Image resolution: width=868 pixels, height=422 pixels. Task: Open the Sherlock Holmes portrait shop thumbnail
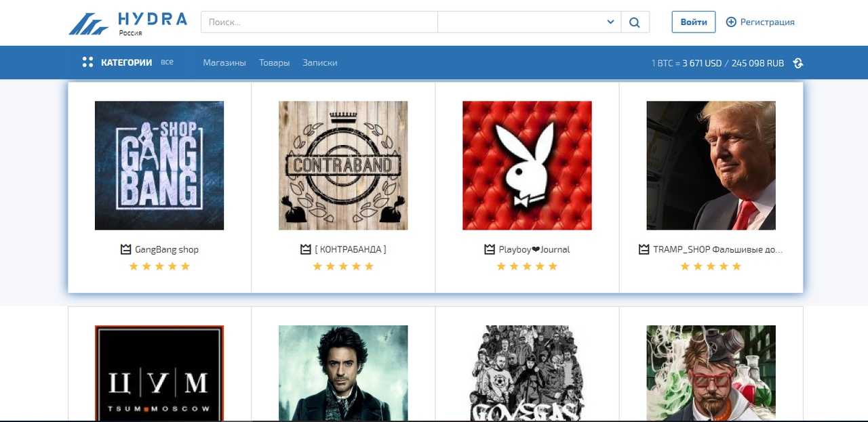pos(343,373)
